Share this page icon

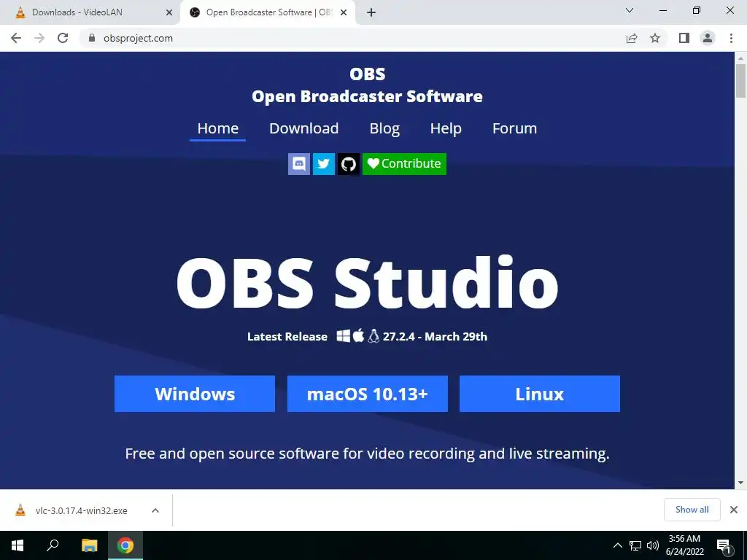tap(632, 38)
